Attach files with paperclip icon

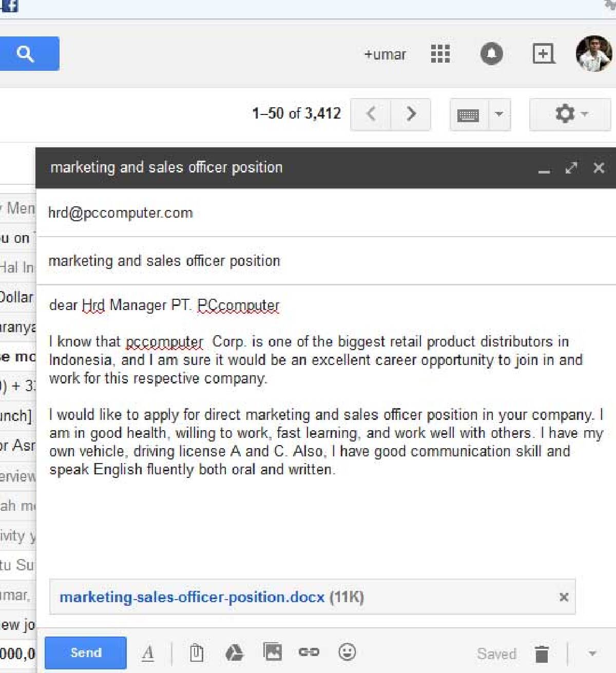[196, 653]
